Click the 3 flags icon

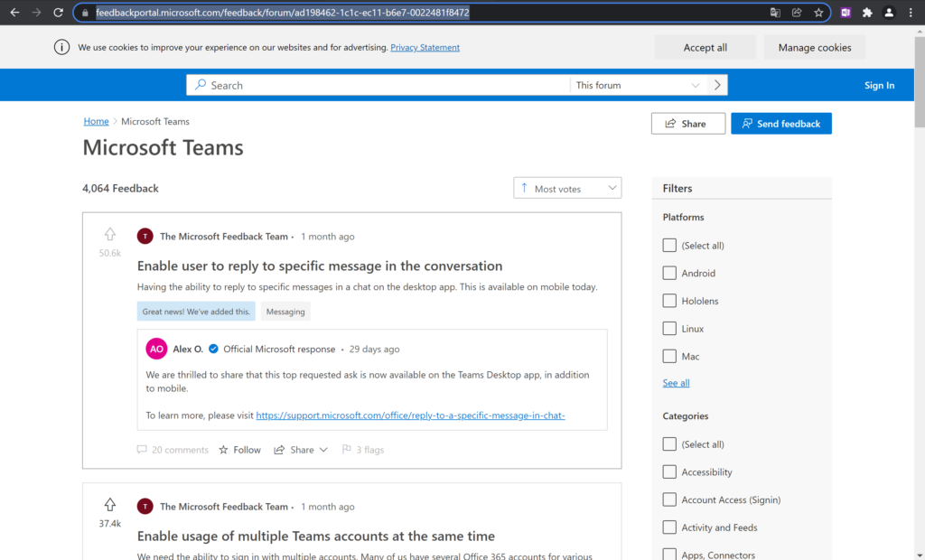coord(347,450)
